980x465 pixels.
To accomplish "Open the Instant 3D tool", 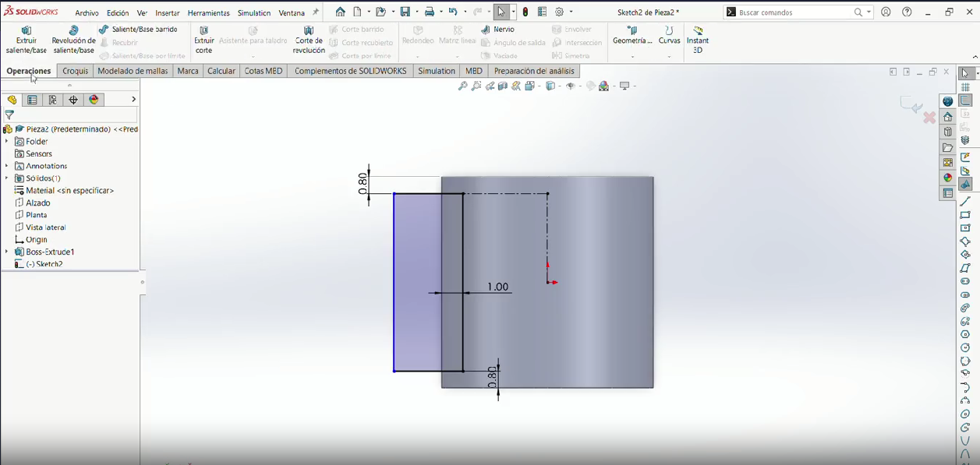I will [698, 40].
